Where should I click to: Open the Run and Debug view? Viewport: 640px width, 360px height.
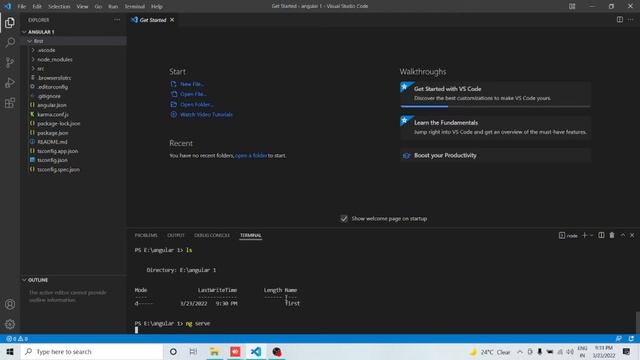tap(10, 82)
